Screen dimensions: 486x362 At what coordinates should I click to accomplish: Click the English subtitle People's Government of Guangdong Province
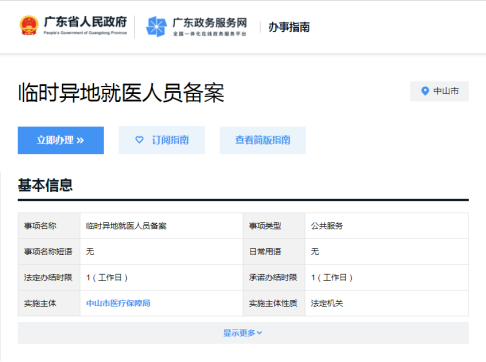click(85, 33)
